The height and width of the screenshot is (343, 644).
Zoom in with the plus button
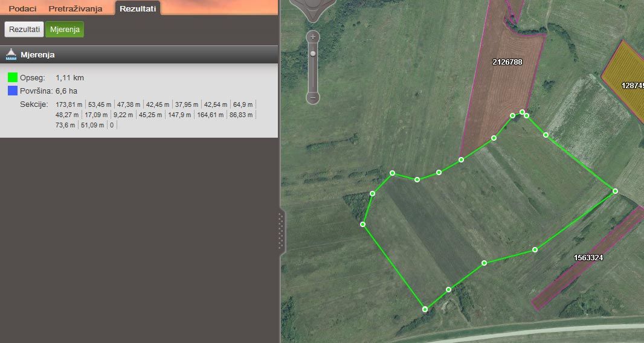click(x=313, y=37)
